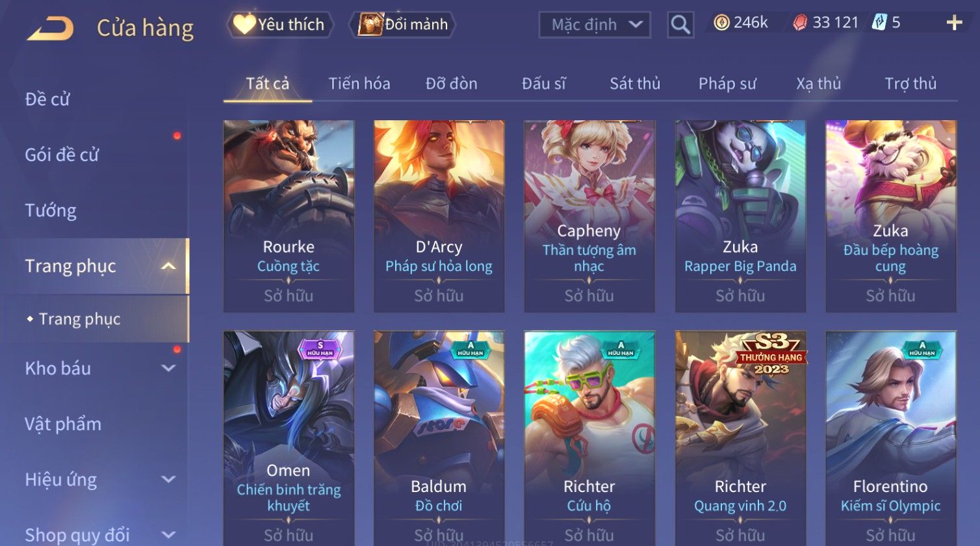
Task: Open Gói đề cử in sidebar
Action: click(62, 155)
